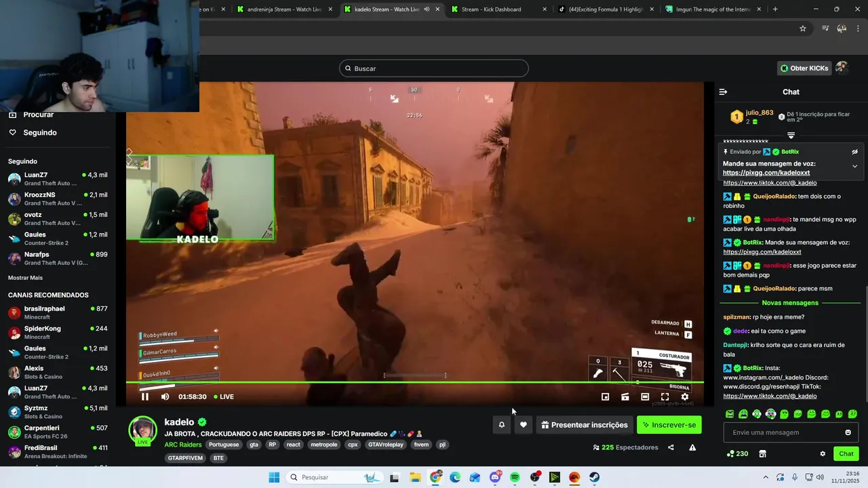Open emoji picker in message box

tap(848, 432)
